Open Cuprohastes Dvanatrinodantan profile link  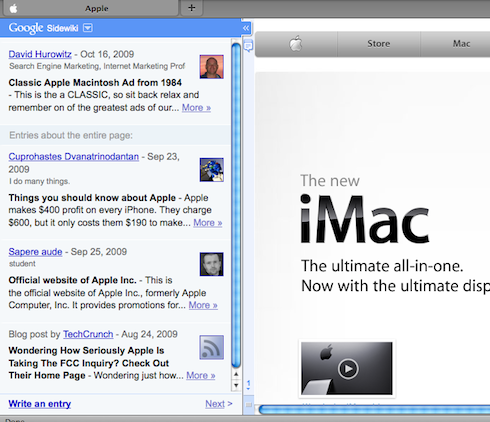(74, 156)
